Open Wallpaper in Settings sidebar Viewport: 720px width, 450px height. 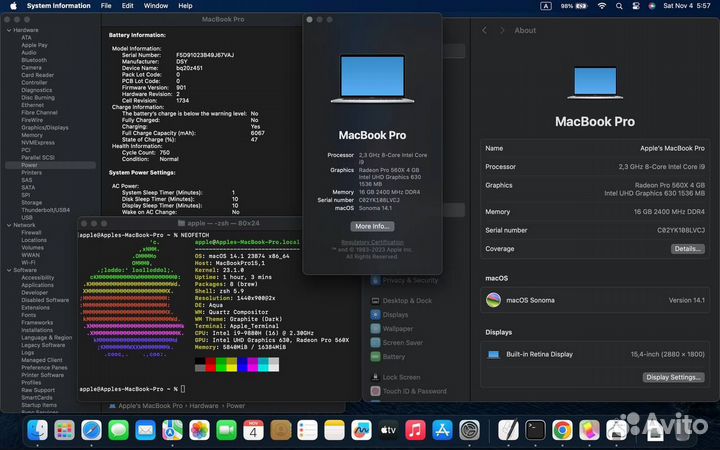[x=392, y=329]
